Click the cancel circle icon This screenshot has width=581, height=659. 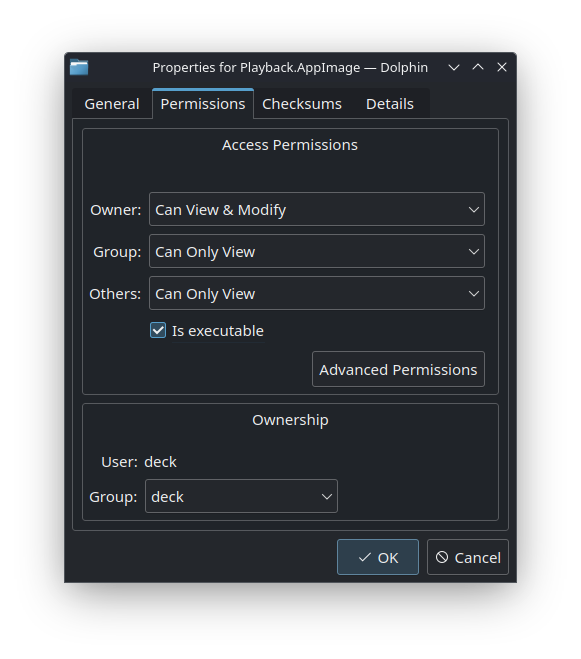point(442,557)
